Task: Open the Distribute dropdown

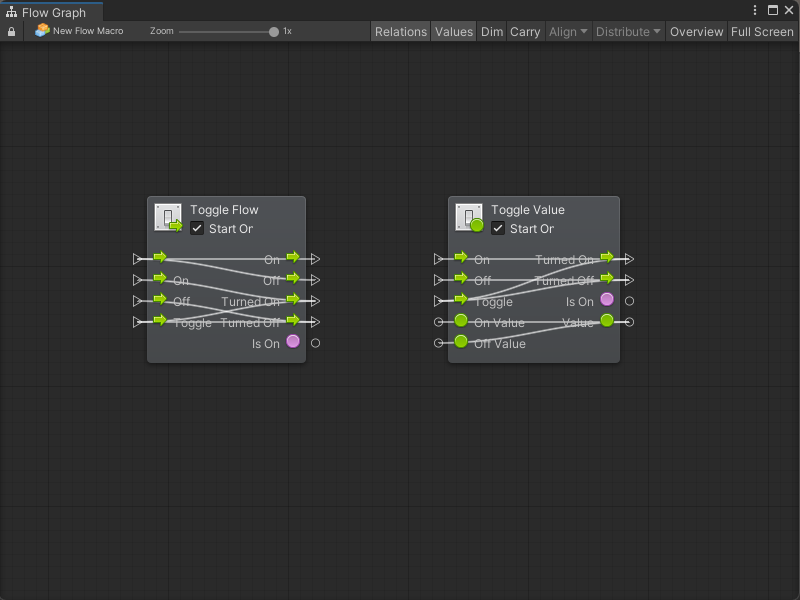Action: tap(628, 32)
